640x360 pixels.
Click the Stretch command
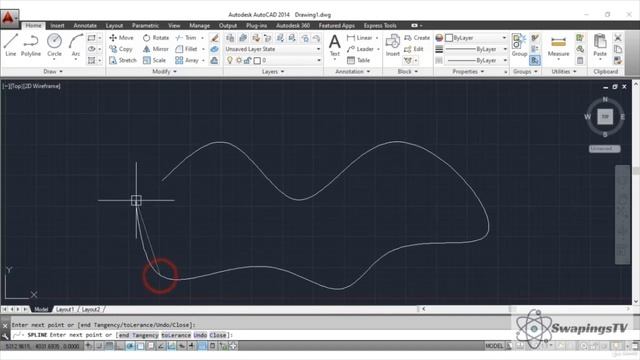pyautogui.click(x=123, y=60)
